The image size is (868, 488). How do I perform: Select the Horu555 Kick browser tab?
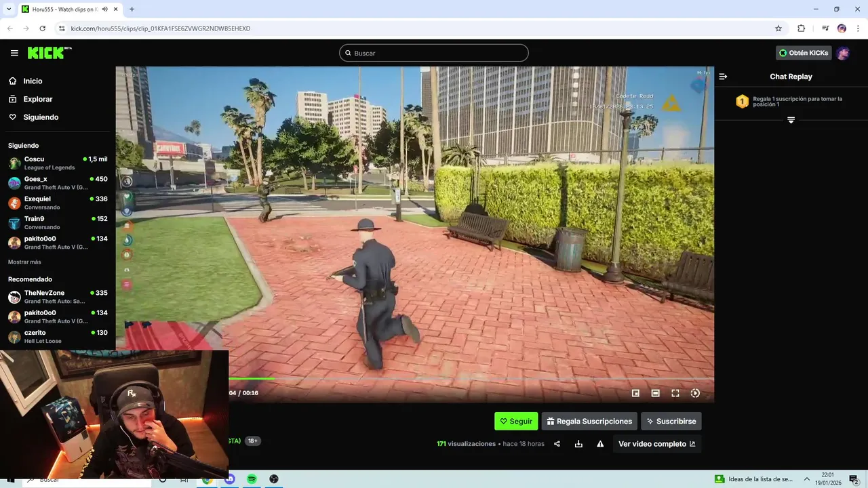click(x=70, y=9)
